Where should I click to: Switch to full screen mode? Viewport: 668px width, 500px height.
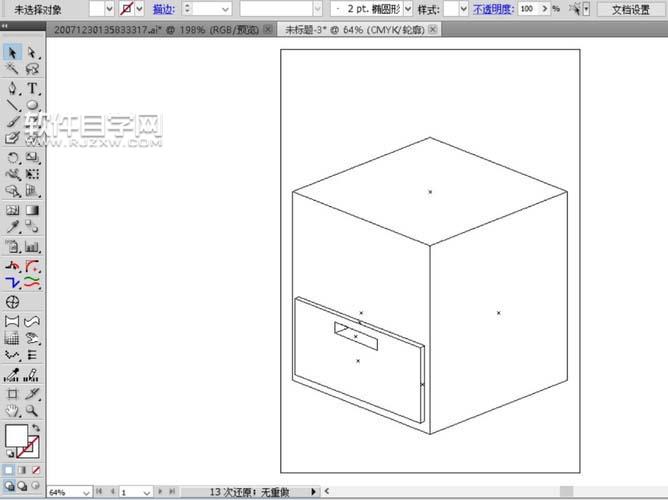pyautogui.click(x=36, y=486)
